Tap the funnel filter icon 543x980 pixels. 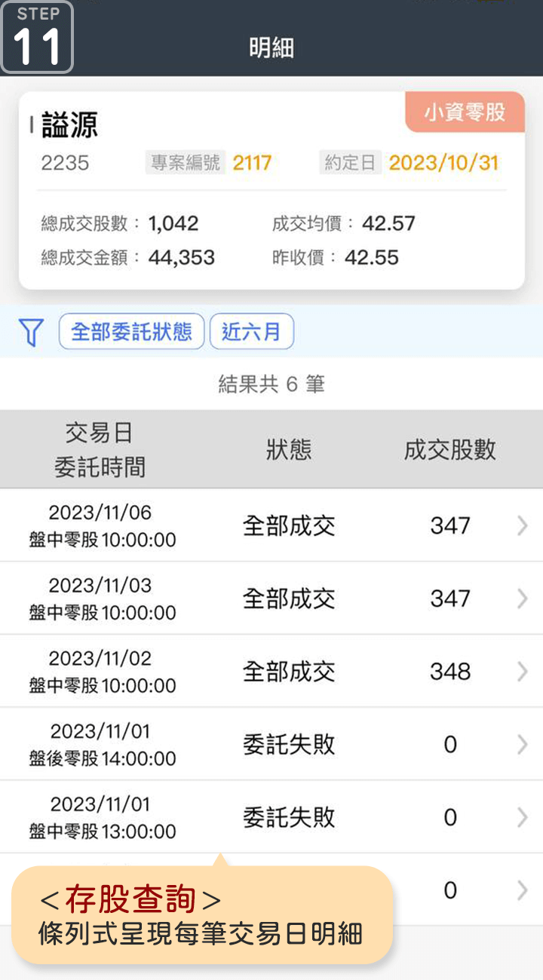point(31,332)
